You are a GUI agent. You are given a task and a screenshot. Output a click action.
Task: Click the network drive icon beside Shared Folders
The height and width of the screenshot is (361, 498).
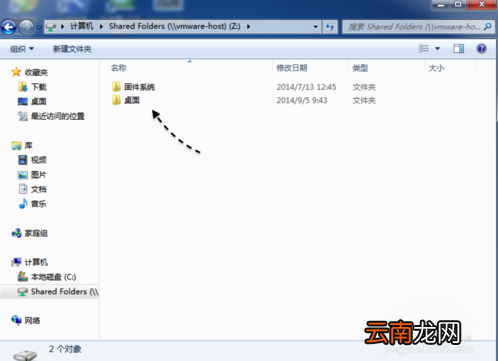[23, 292]
